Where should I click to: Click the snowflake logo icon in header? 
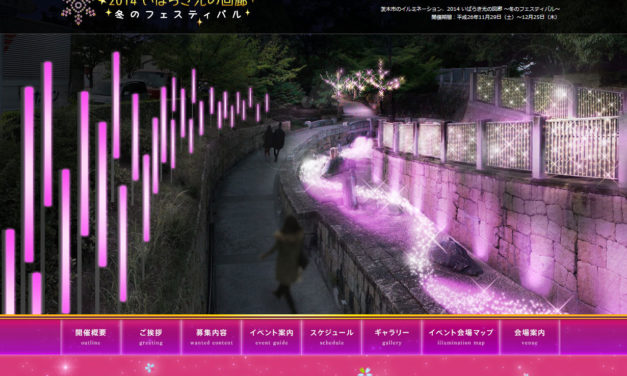[78, 11]
